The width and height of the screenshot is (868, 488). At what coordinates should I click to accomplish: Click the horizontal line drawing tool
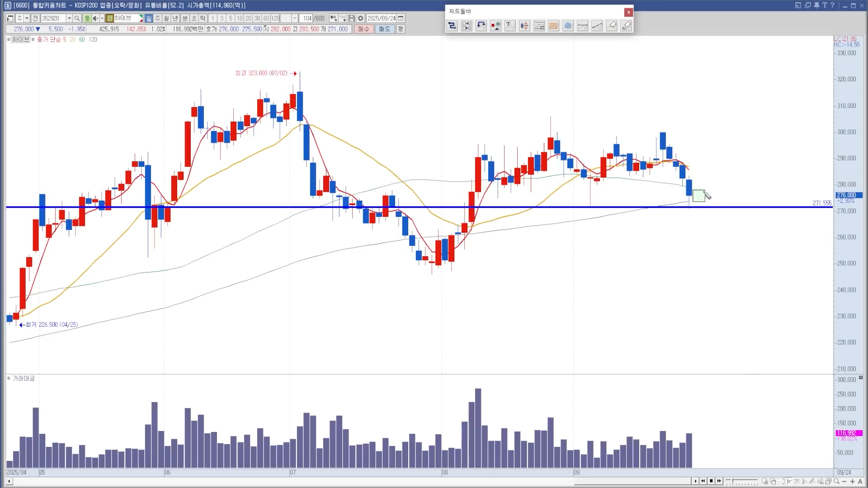[583, 26]
